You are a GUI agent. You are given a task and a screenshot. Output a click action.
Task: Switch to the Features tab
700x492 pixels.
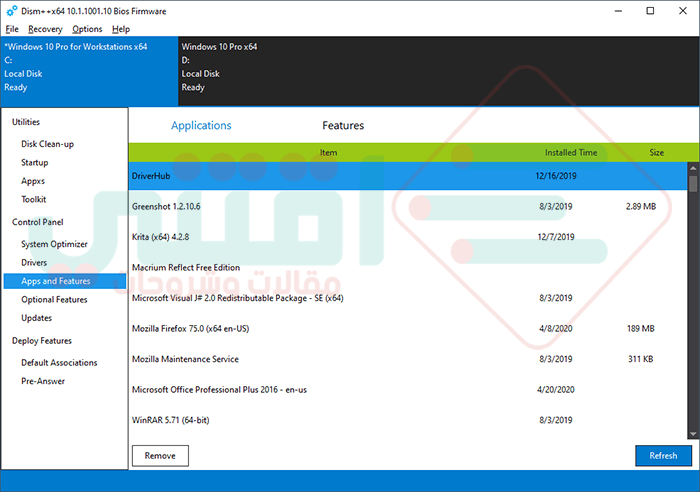[x=343, y=125]
